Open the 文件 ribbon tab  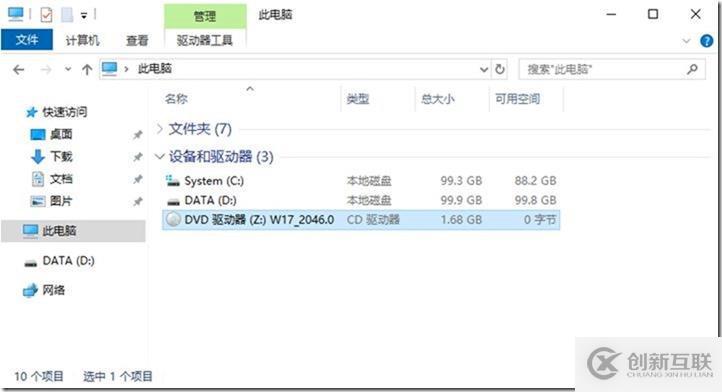[27, 40]
